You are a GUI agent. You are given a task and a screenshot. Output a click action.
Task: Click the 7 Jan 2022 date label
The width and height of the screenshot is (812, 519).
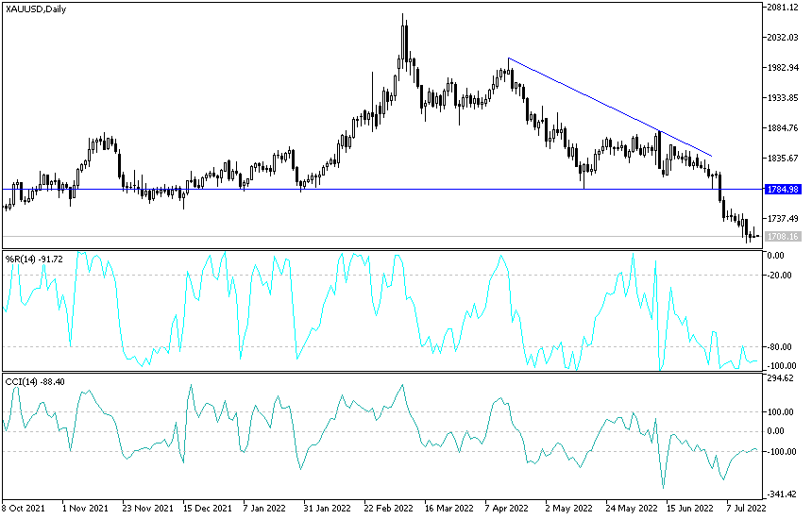click(x=264, y=508)
